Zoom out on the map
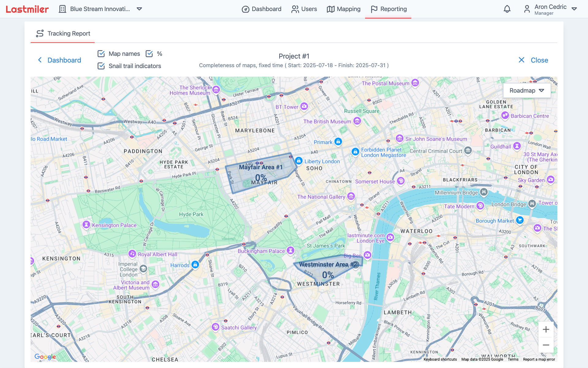This screenshot has height=368, width=588. point(546,345)
